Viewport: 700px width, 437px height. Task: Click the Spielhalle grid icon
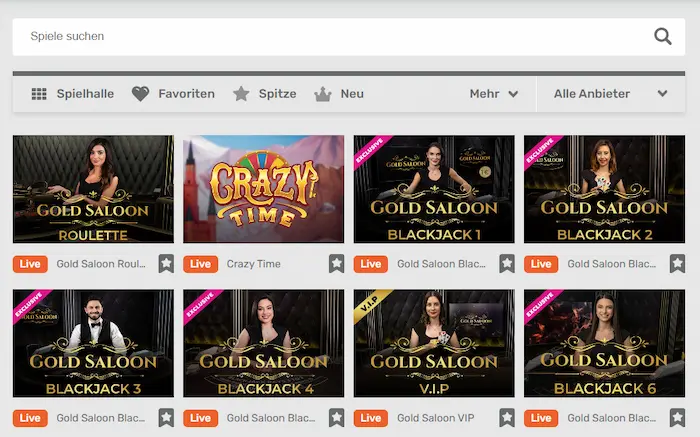coord(39,94)
